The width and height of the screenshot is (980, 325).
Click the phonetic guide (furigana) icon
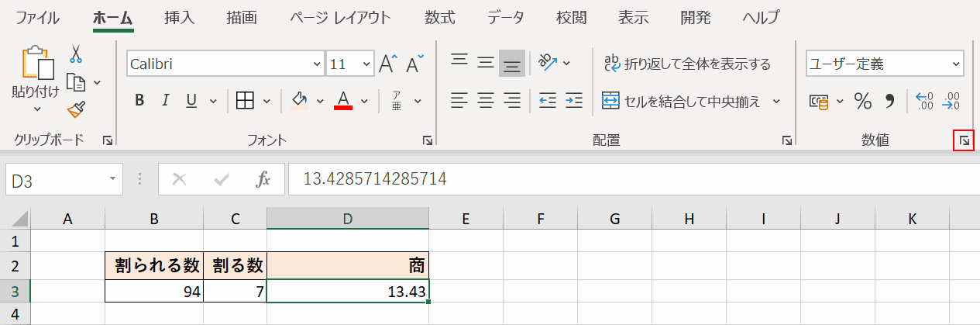pyautogui.click(x=396, y=100)
